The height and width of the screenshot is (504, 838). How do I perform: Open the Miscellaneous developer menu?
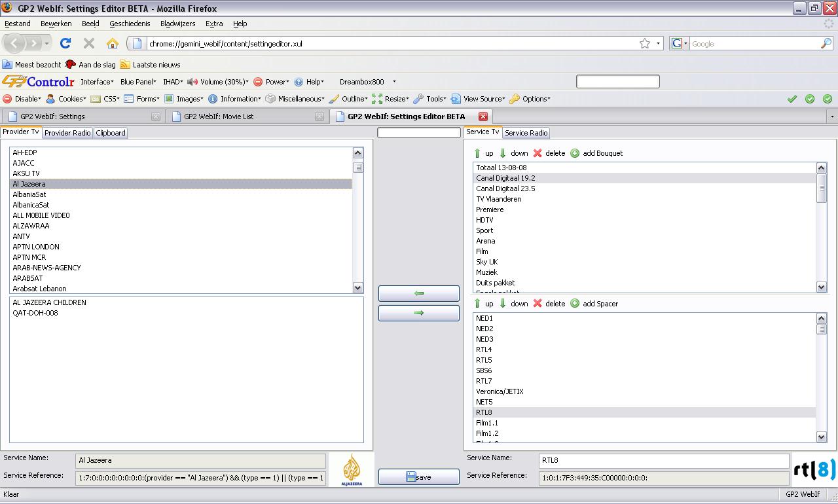295,99
